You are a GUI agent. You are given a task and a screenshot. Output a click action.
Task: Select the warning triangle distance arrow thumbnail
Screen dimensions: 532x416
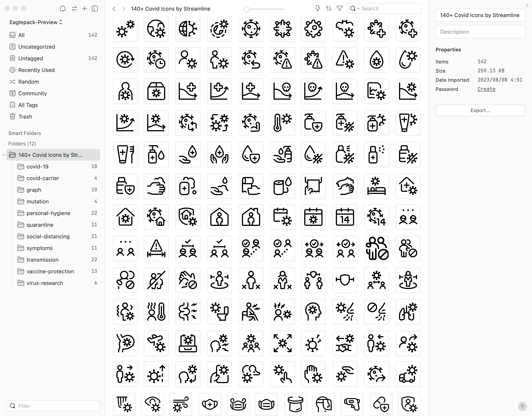156,249
